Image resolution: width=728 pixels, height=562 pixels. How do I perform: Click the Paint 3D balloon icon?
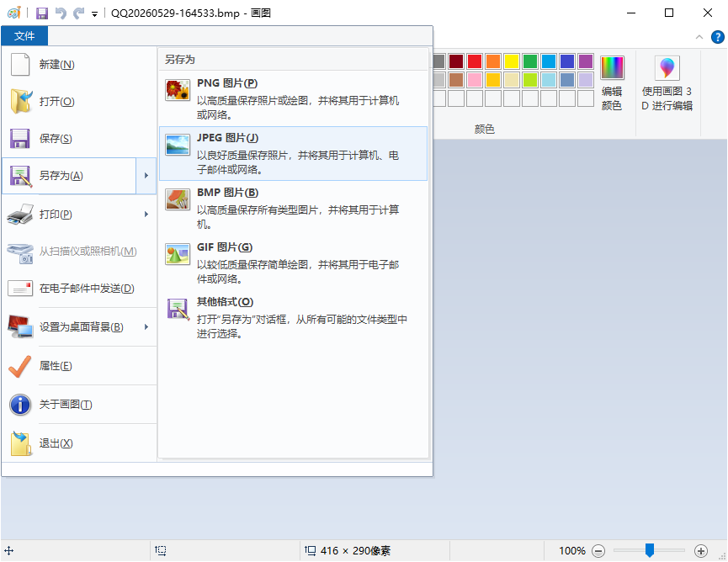(667, 68)
